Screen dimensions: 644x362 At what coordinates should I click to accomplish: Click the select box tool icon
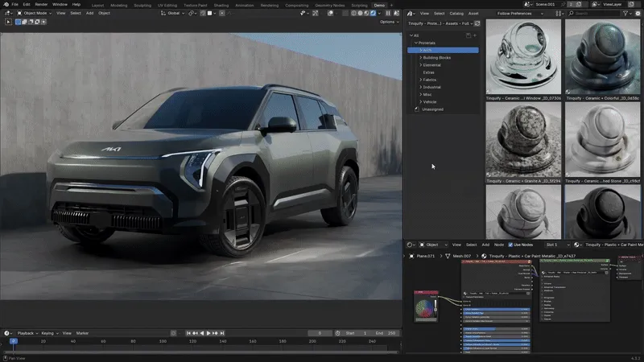(9, 22)
